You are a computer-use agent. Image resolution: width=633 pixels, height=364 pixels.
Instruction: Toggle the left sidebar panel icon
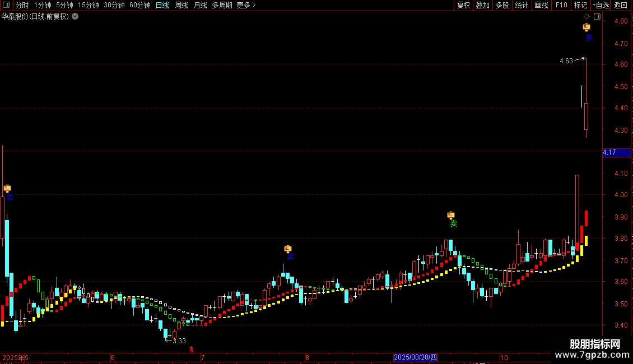click(6, 5)
